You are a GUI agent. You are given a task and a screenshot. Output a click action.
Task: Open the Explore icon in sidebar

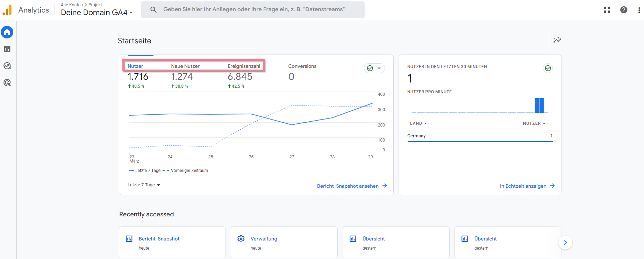(7, 66)
